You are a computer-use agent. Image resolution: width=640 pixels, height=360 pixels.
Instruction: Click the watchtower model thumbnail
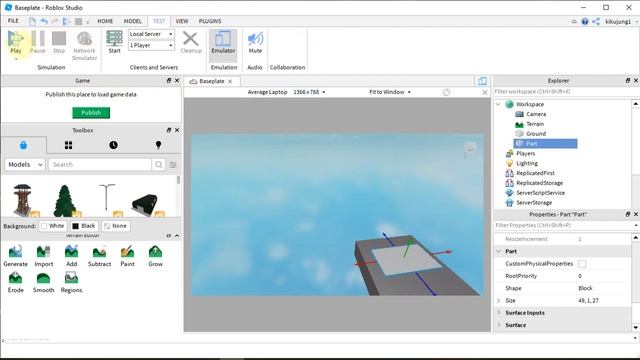[x=23, y=200]
